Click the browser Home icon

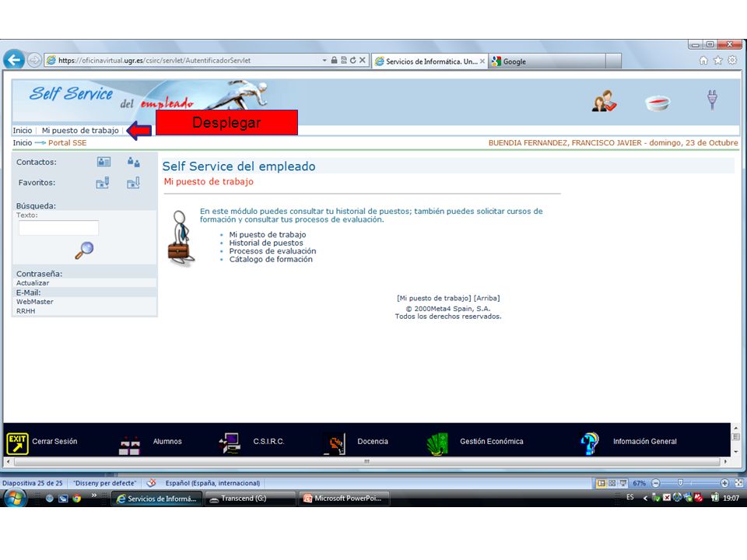pyautogui.click(x=703, y=61)
